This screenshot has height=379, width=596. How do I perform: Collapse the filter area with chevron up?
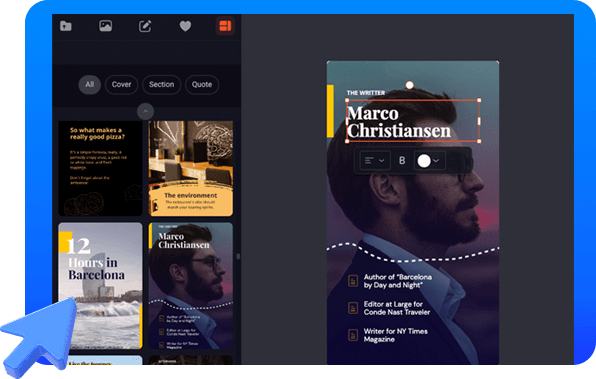(145, 111)
